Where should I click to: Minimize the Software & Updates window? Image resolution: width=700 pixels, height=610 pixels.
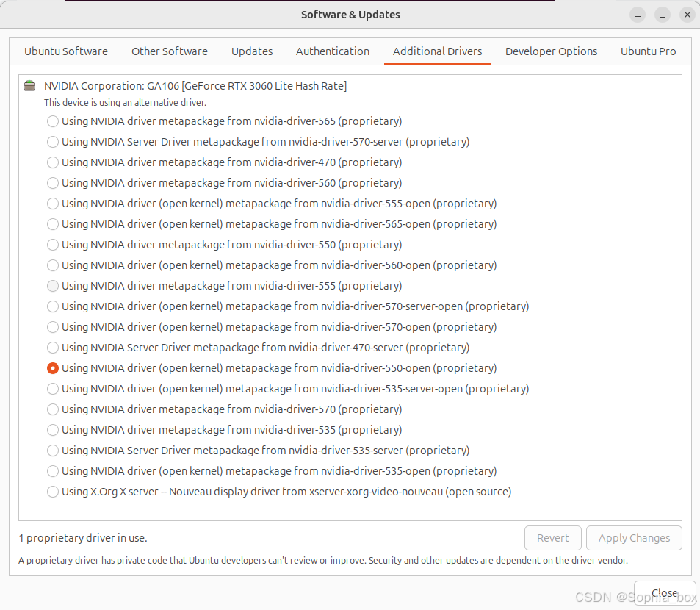tap(638, 15)
